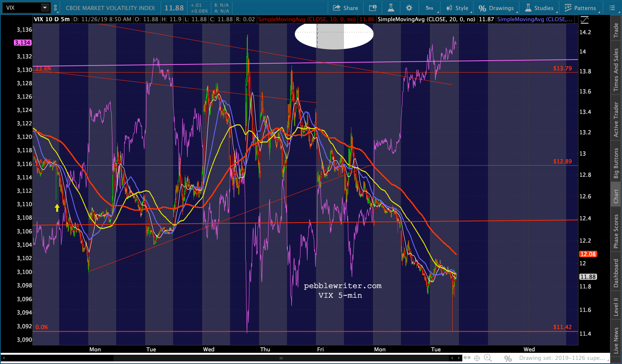
Task: Expand the VIX symbol dropdown arrow
Action: point(45,8)
